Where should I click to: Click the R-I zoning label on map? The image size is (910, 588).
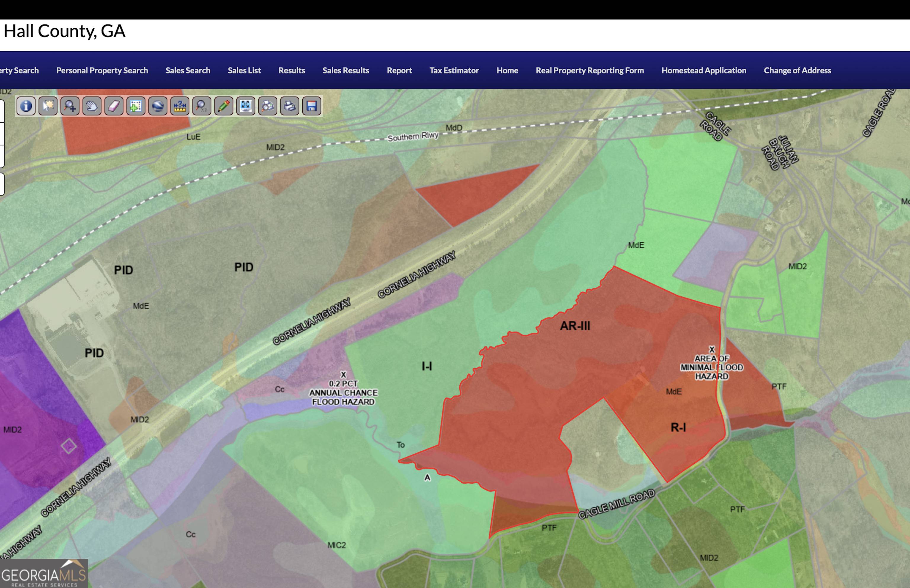tap(678, 427)
